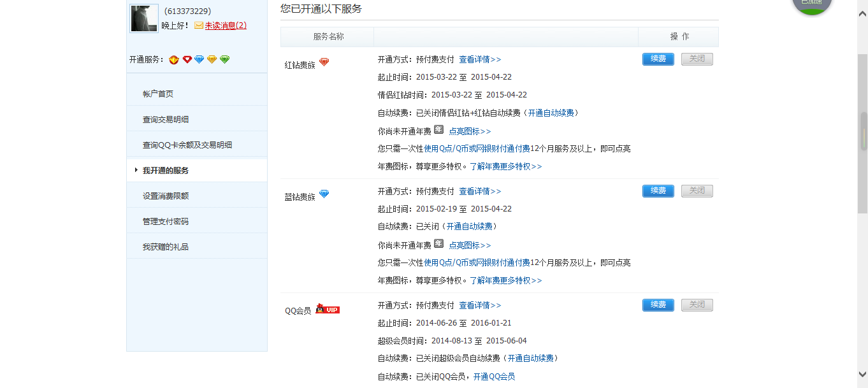Click 超级会员时间 2014-08-13 至 2015-06-04 text
This screenshot has height=388, width=868.
pyautogui.click(x=452, y=341)
